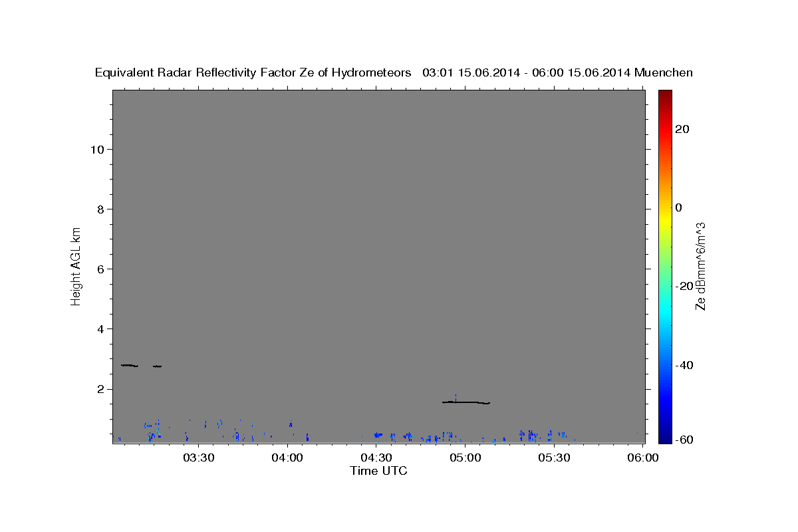
Task: Click the 'Time UTC' axis label
Action: click(x=378, y=471)
